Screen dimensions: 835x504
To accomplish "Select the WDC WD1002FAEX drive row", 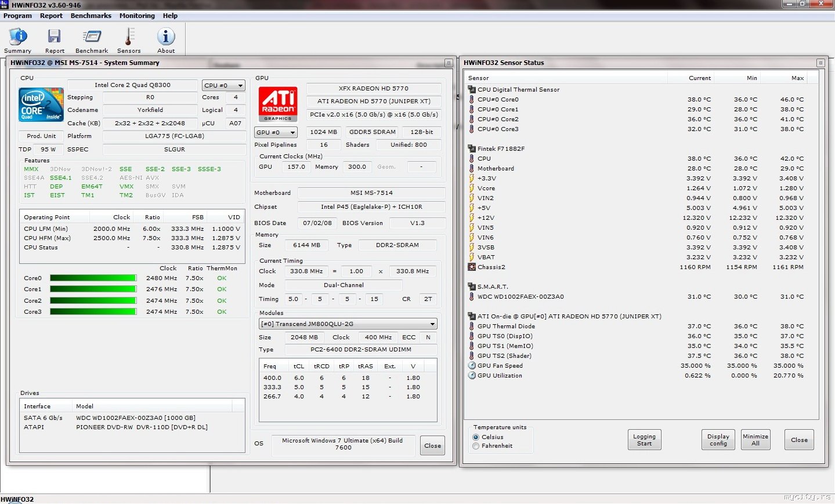I will point(135,418).
